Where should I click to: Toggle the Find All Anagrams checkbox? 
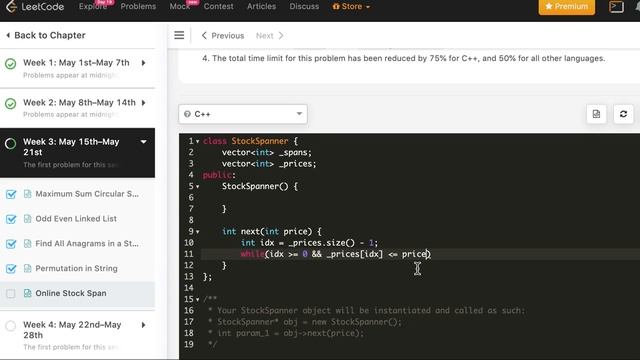pos(11,244)
